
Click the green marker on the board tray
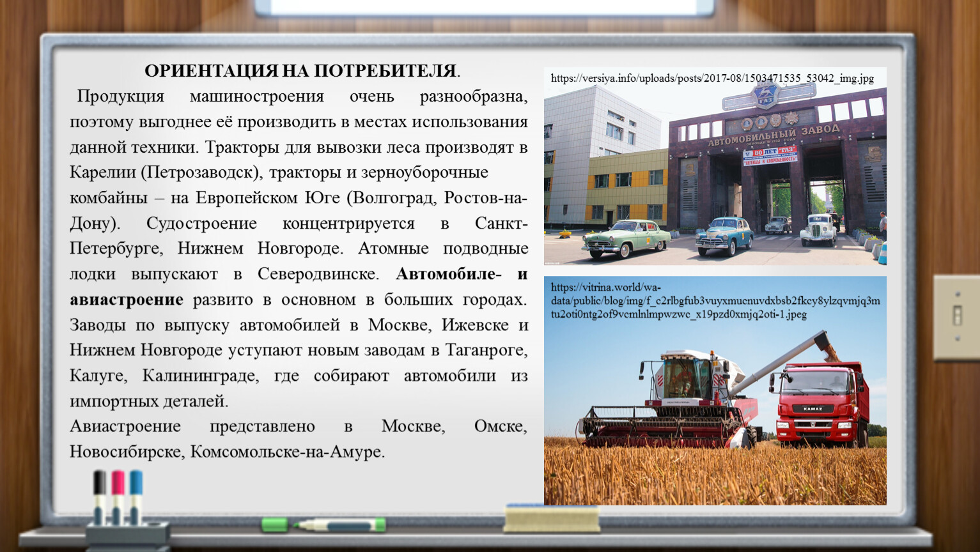pyautogui.click(x=323, y=525)
